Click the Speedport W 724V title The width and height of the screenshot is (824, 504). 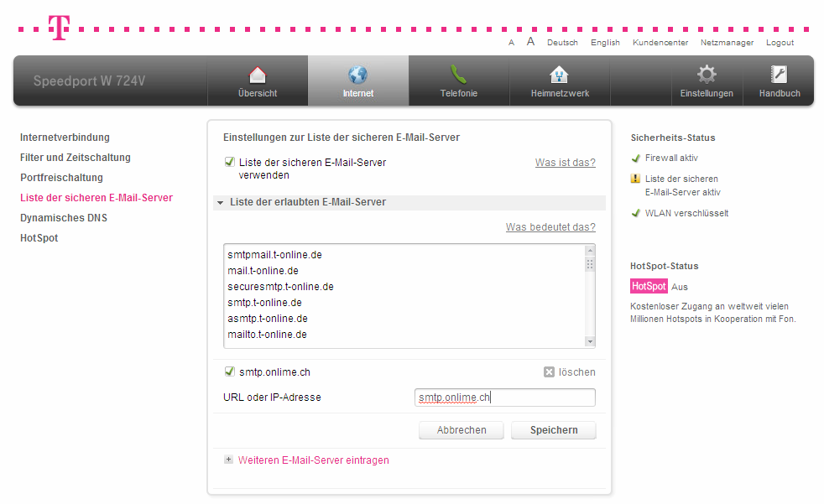pyautogui.click(x=89, y=81)
